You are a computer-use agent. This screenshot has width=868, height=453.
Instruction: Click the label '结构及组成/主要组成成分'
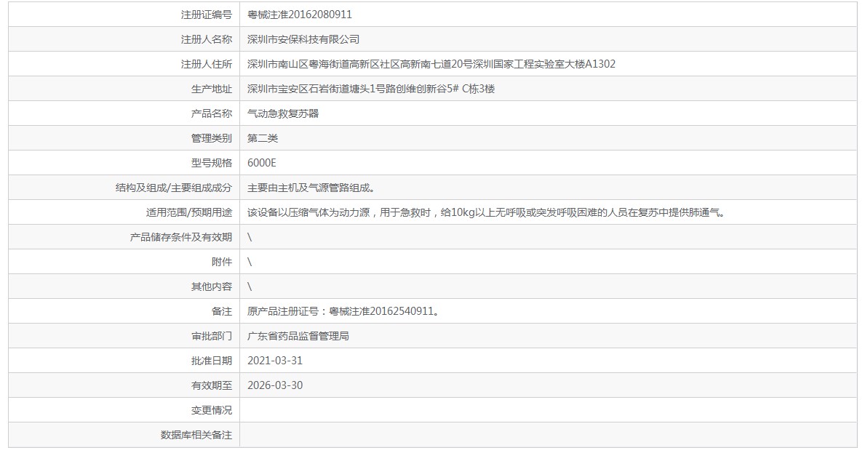(174, 188)
